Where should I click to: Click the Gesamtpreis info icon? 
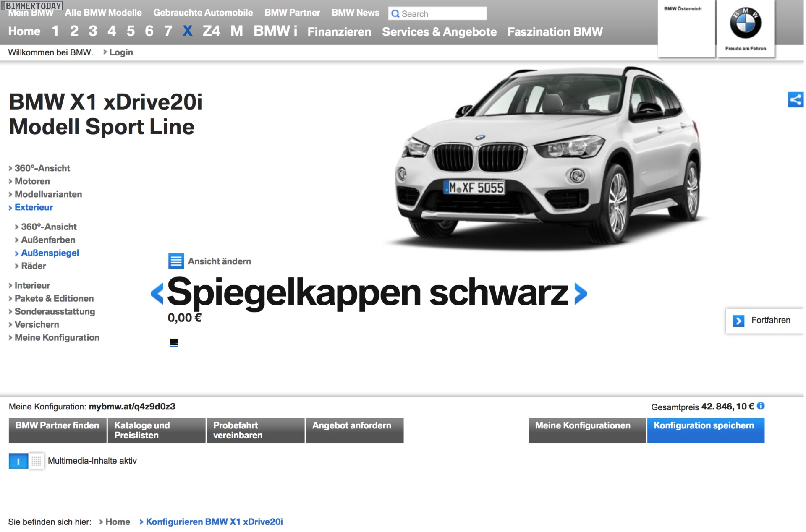[761, 406]
